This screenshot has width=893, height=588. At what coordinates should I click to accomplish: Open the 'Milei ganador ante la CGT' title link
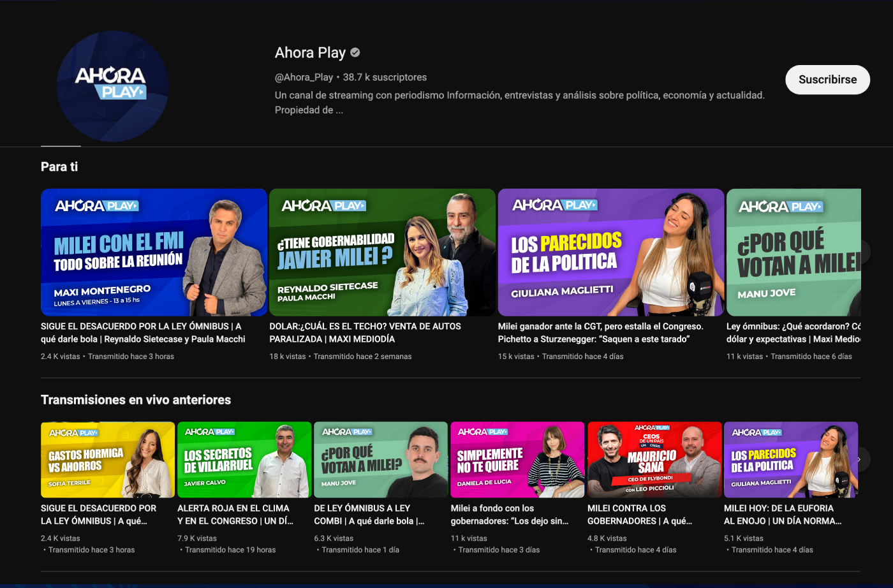(600, 332)
